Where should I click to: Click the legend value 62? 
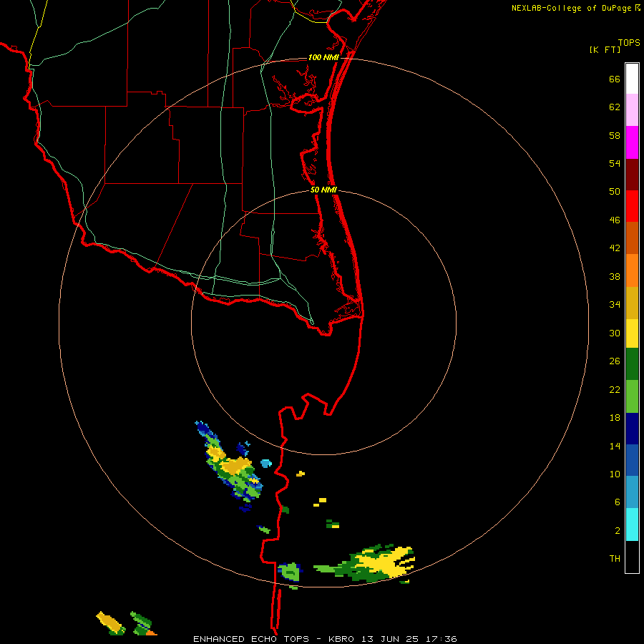pos(615,107)
